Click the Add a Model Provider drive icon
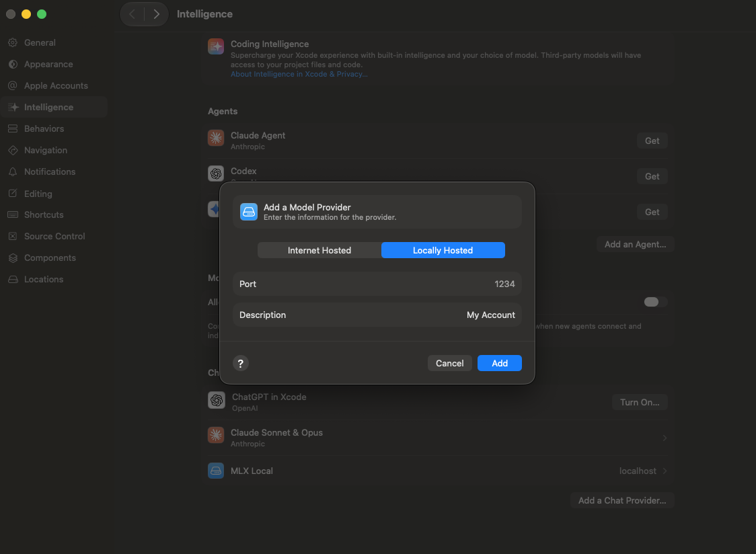The height and width of the screenshot is (554, 756). 249,212
